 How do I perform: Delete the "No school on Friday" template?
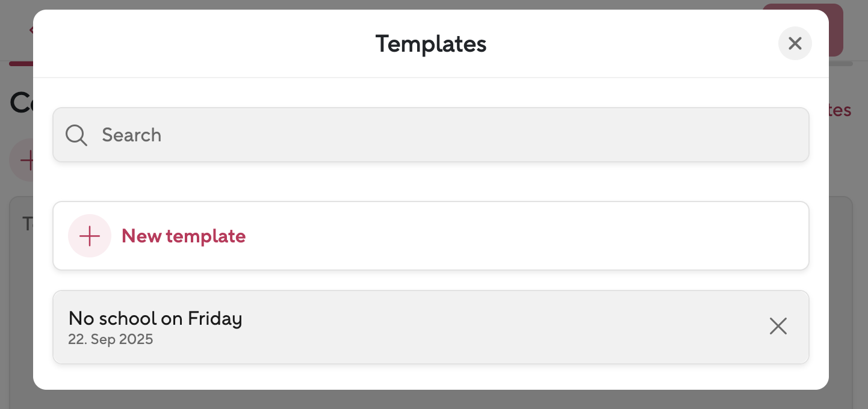tap(778, 326)
